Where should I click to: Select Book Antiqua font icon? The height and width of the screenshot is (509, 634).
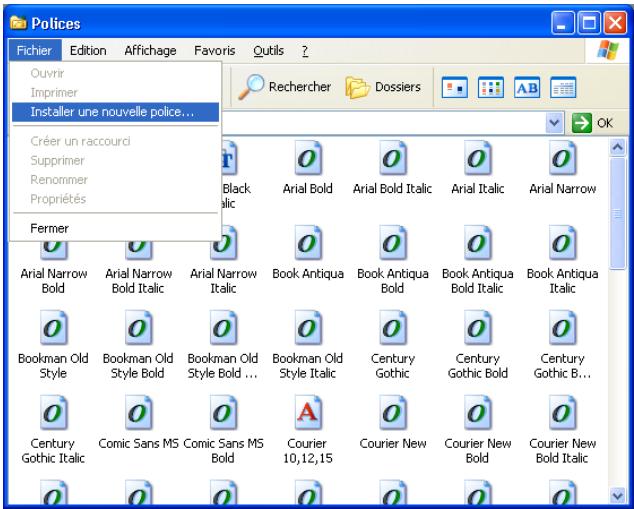tap(308, 243)
